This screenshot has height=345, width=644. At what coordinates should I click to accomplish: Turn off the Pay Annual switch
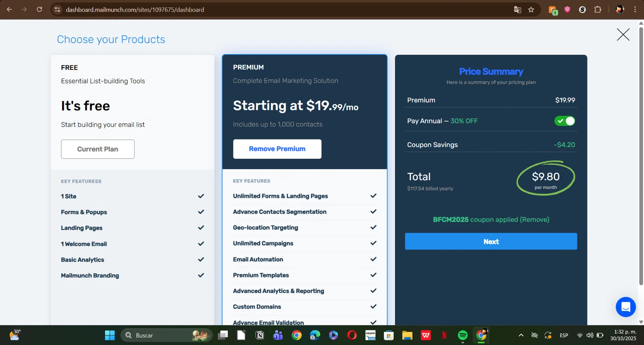(565, 121)
